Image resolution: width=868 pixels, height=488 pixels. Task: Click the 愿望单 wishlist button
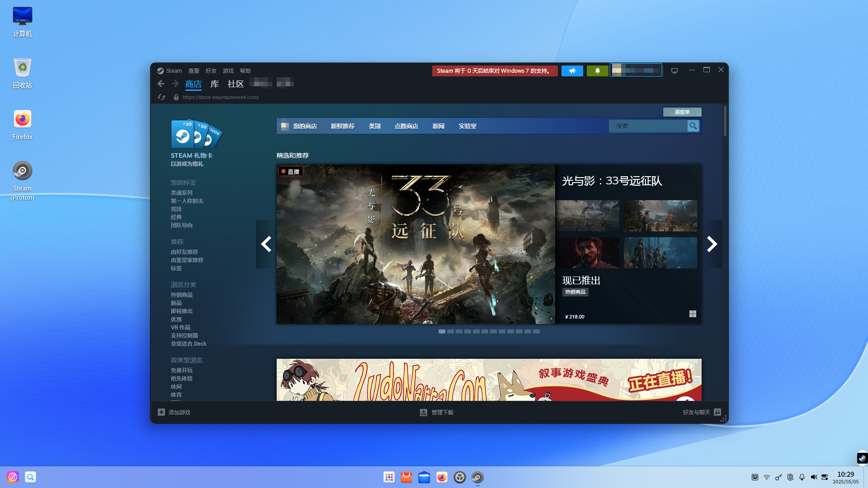coord(682,112)
